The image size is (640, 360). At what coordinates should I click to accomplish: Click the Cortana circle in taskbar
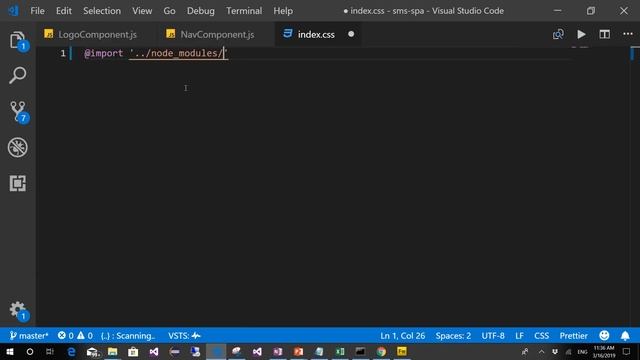[30, 351]
